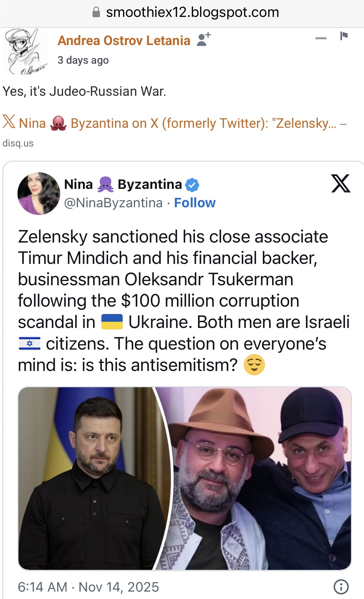This screenshot has height=599, width=364.
Task: Tap the smoothiex12.blogspot.com address text
Action: pyautogui.click(x=192, y=12)
